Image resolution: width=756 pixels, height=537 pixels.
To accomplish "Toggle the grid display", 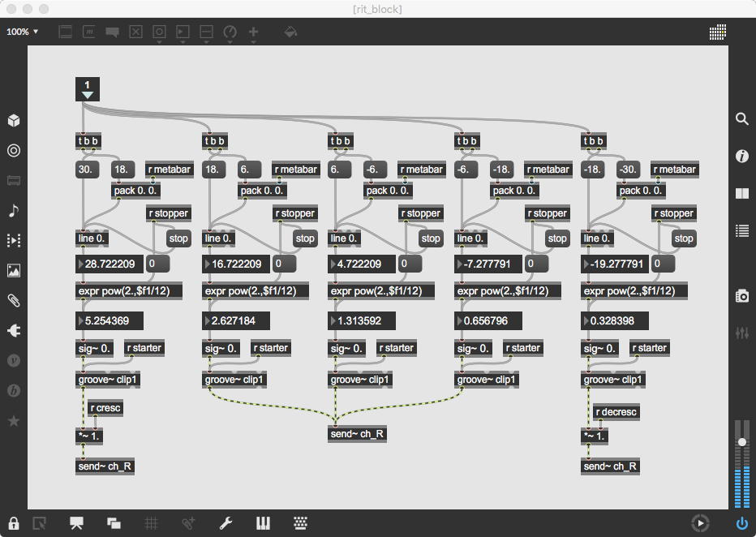I will click(152, 523).
